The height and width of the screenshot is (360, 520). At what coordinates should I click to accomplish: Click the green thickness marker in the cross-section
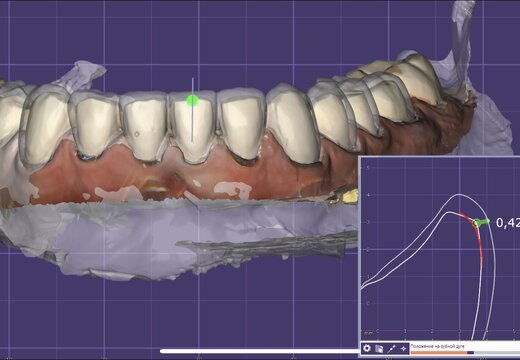click(482, 222)
